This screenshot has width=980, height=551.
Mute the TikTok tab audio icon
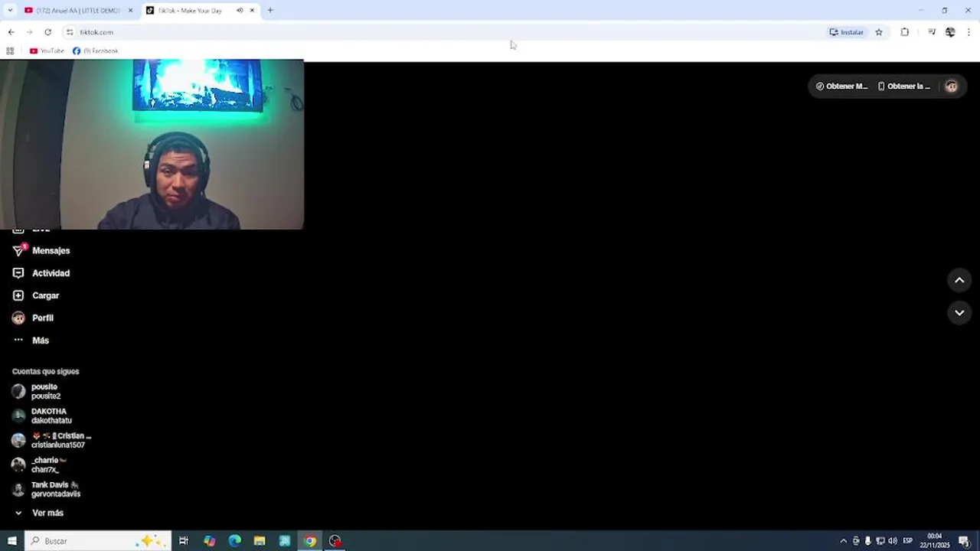point(240,11)
